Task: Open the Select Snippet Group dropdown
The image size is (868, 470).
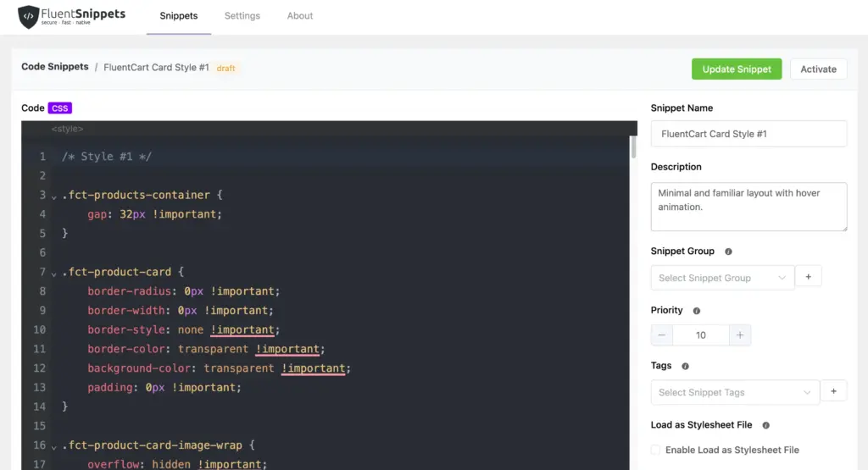Action: tap(722, 278)
